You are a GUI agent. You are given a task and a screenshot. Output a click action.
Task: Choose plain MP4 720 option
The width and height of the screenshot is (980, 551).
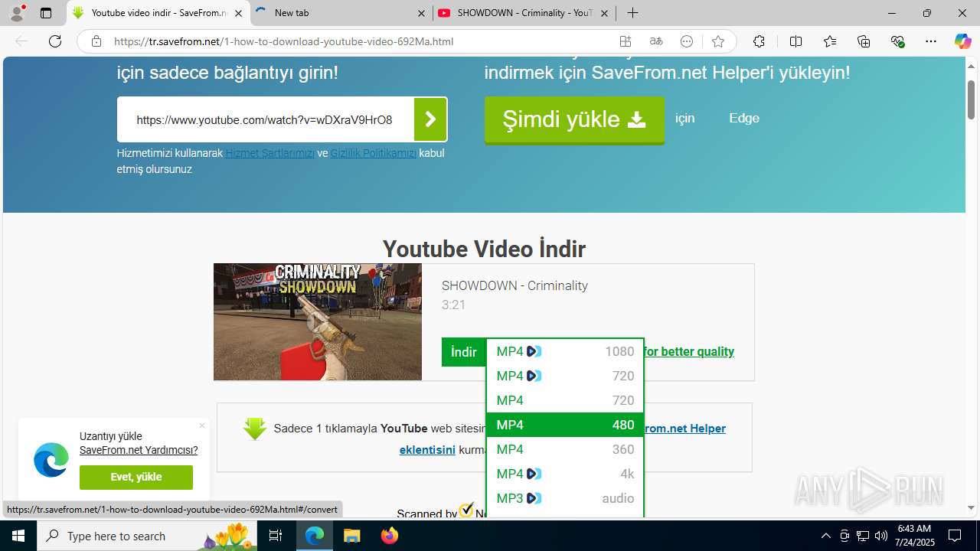click(565, 400)
